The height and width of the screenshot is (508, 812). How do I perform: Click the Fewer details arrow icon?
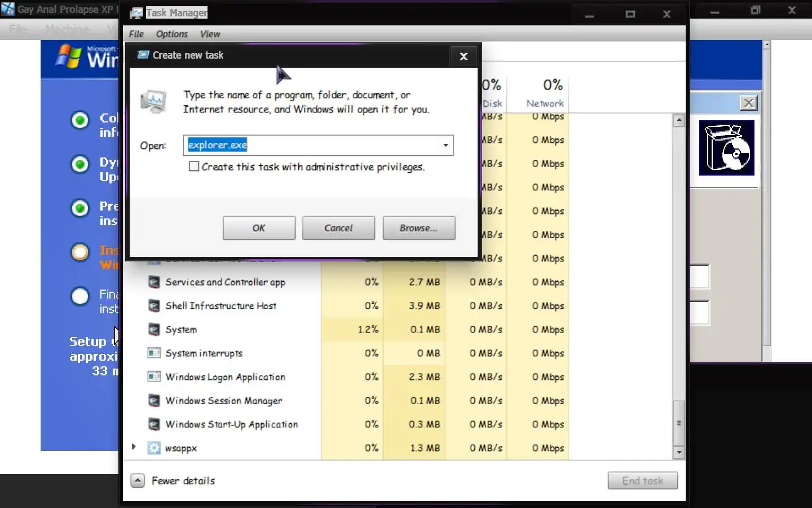tap(138, 480)
